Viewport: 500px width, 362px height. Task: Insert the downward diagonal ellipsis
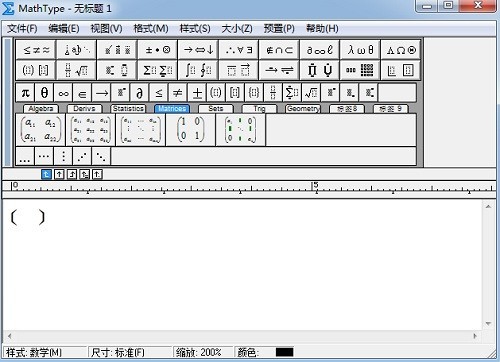pos(101,156)
